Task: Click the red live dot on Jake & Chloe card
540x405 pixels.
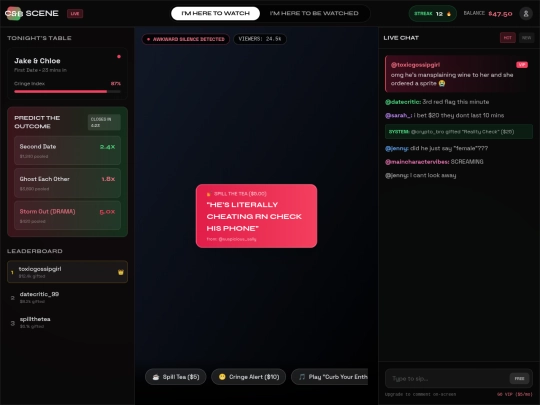Action: (x=119, y=56)
